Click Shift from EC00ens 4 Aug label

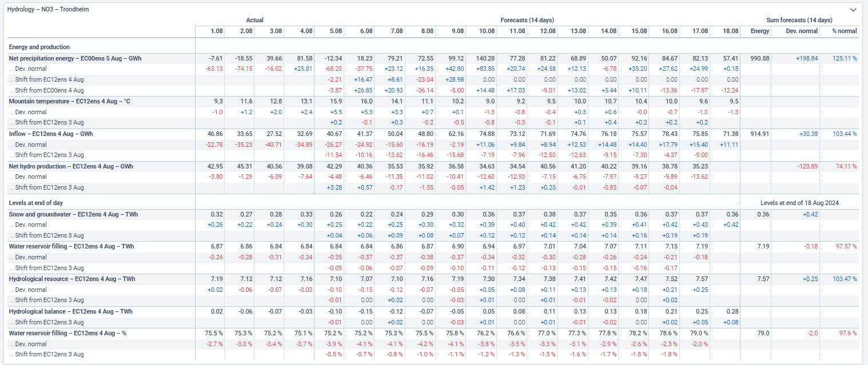50,90
